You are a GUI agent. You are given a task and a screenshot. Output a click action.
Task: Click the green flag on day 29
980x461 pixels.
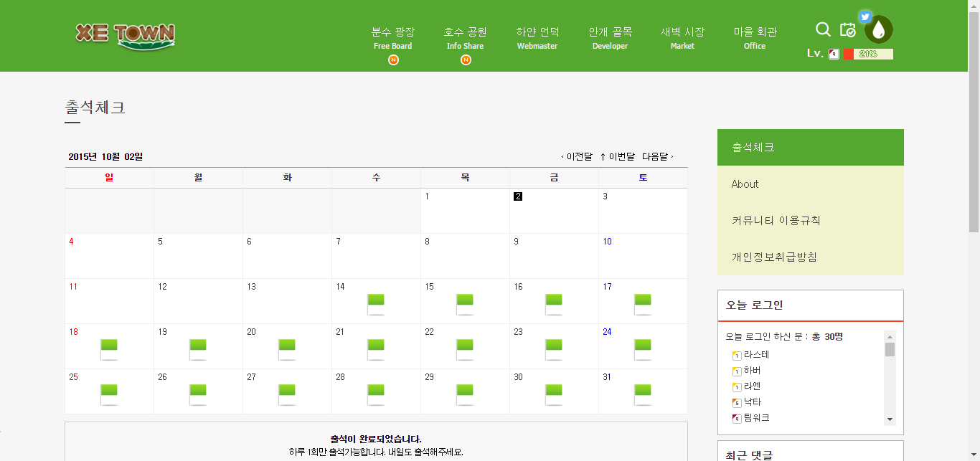465,394
